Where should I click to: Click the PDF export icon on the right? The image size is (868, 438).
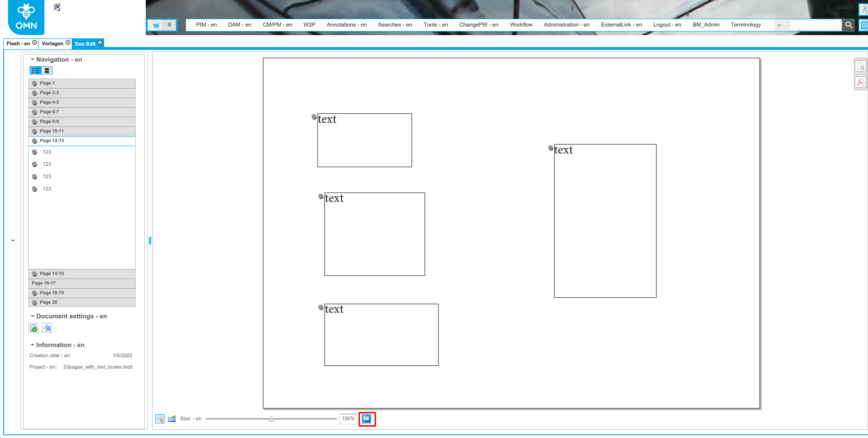tap(861, 83)
